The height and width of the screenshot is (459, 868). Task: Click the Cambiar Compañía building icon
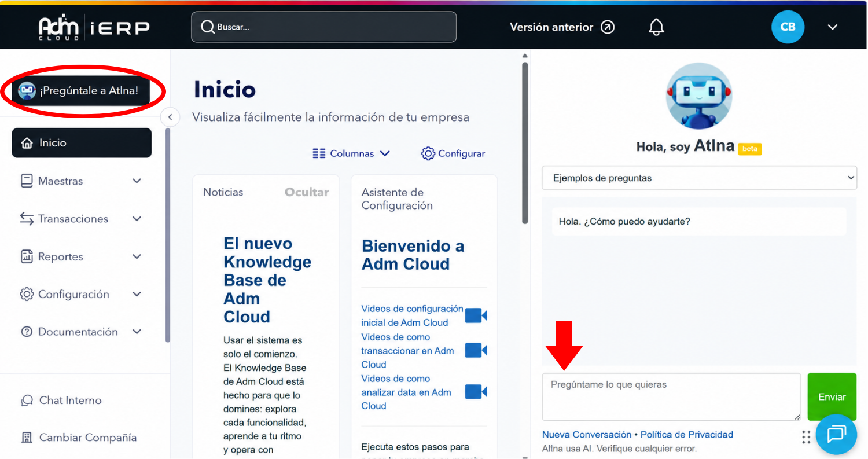tap(27, 438)
